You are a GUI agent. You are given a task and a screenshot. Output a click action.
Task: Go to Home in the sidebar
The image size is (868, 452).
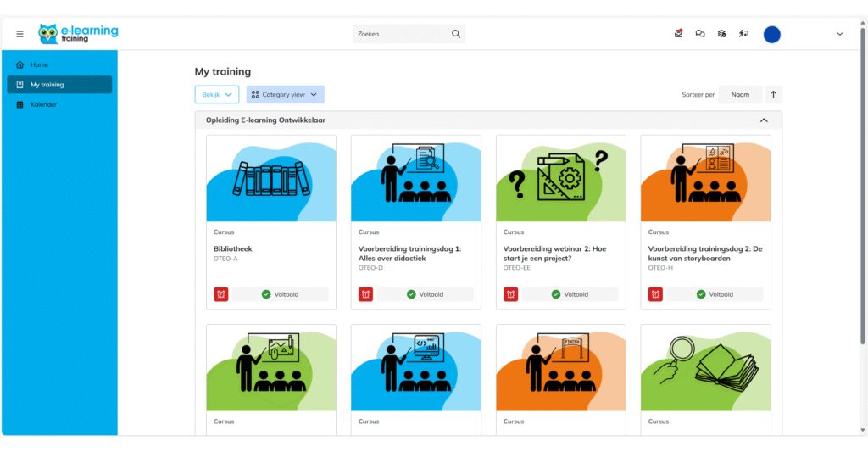click(x=39, y=64)
